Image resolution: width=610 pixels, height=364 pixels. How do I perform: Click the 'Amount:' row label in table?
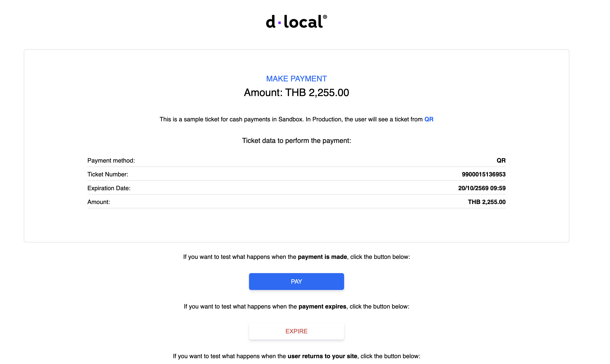(99, 202)
